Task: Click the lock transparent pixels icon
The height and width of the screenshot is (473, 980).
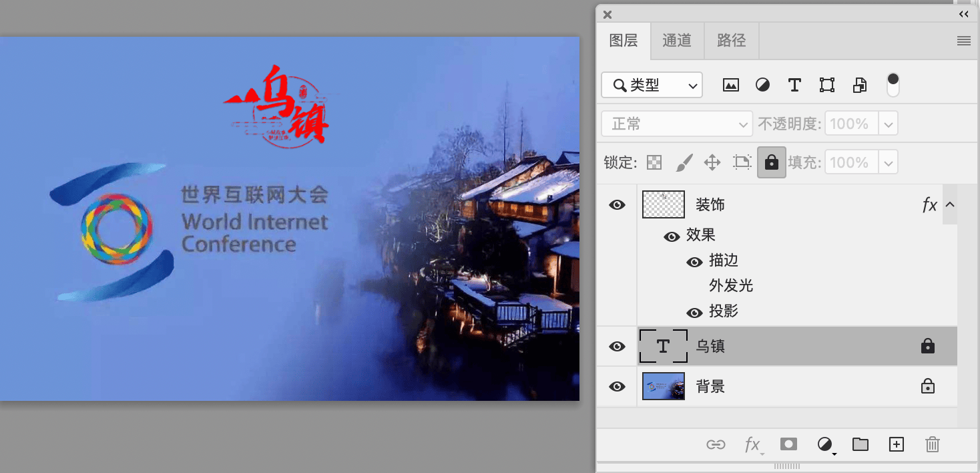Action: (655, 162)
